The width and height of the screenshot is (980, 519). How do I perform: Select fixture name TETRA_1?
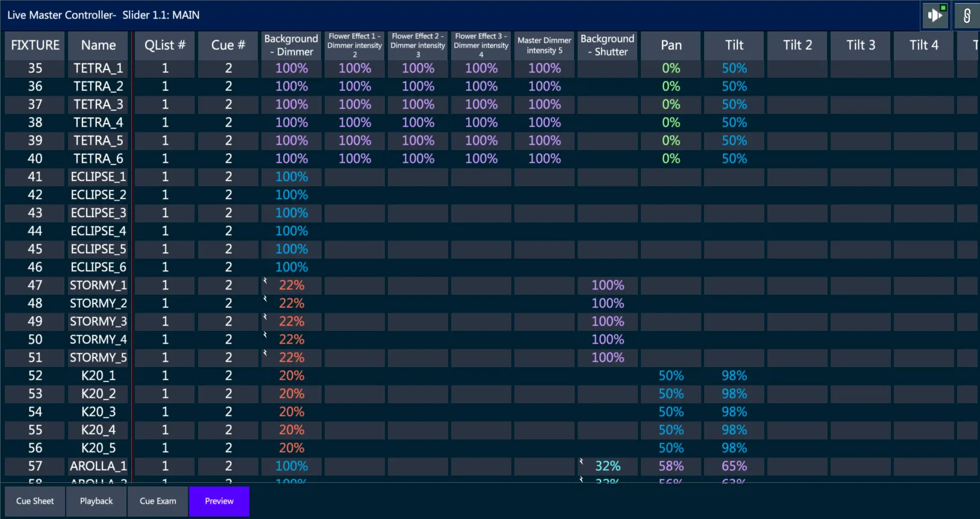pyautogui.click(x=99, y=68)
